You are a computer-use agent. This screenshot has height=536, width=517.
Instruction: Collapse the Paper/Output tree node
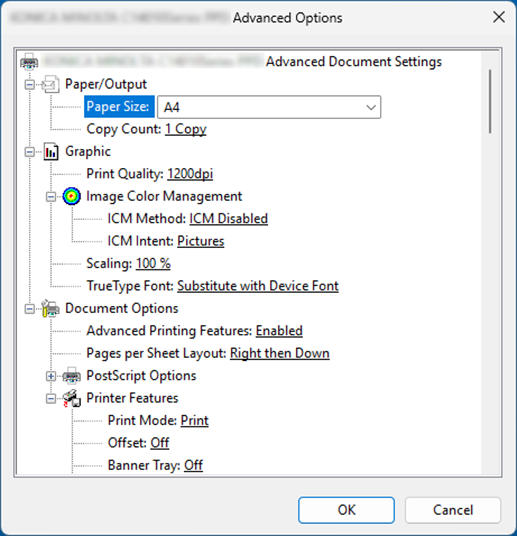point(30,84)
